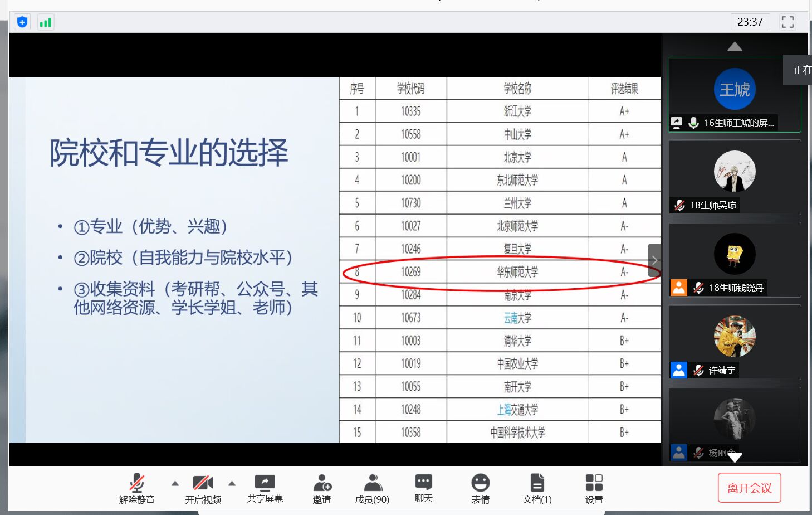Collapse the participant video sidebar
This screenshot has width=812, height=515.
[654, 260]
